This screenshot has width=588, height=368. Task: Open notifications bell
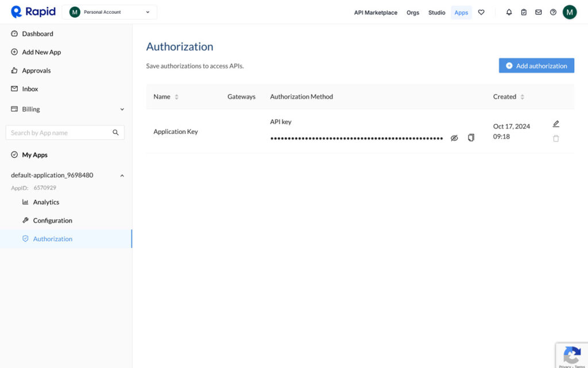(x=509, y=13)
